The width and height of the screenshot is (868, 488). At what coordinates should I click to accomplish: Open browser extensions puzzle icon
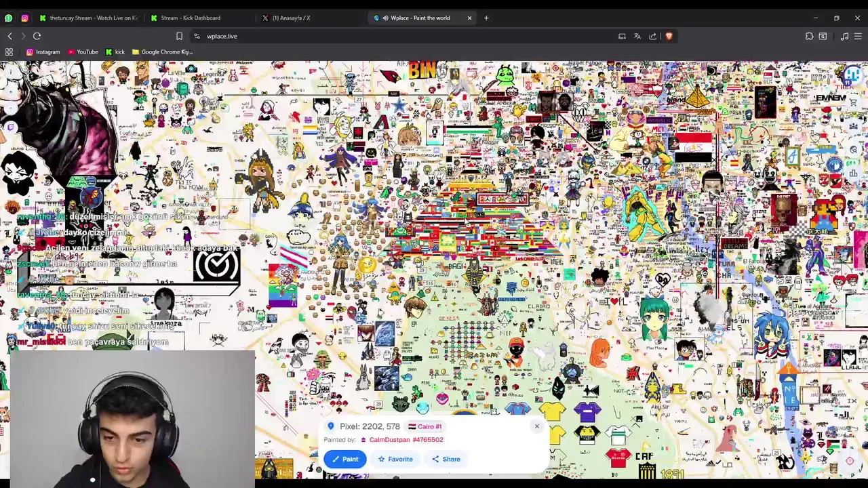tap(809, 36)
